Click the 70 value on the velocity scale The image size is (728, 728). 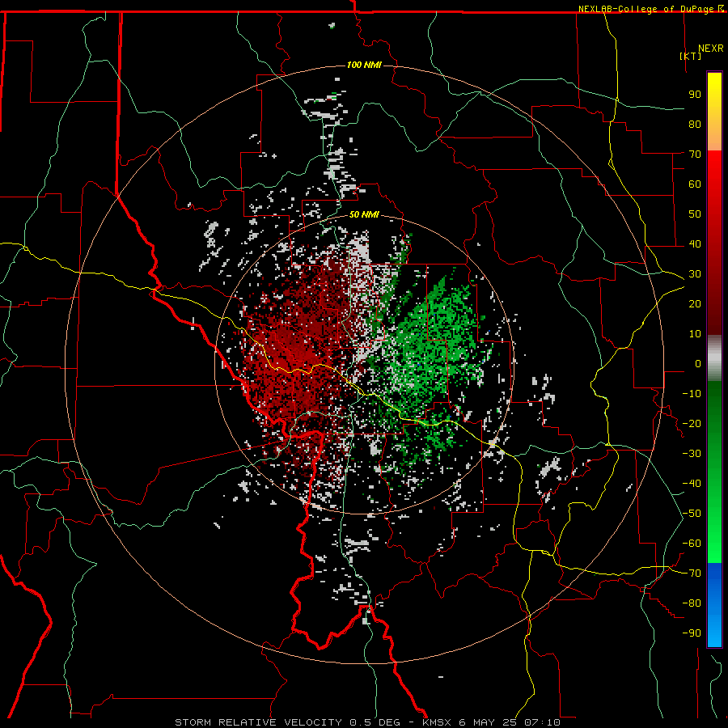click(695, 154)
